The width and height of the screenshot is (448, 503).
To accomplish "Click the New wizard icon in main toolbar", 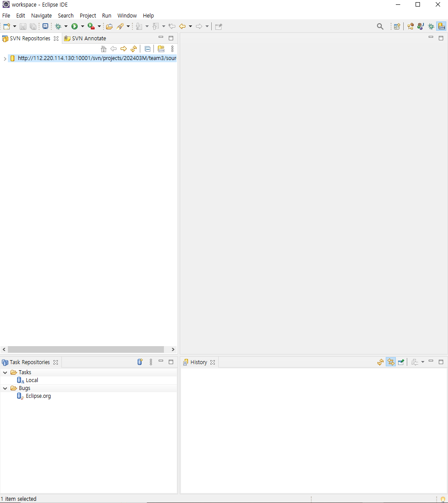I will [7, 26].
